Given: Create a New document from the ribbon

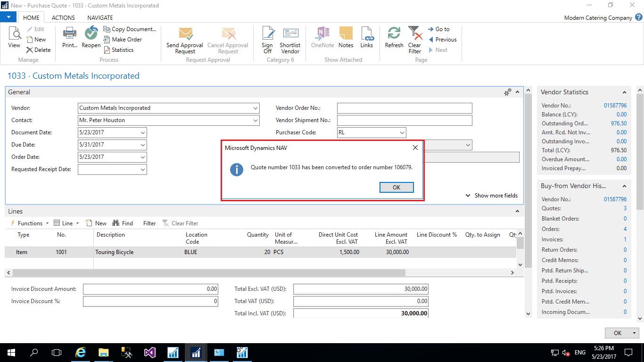Looking at the screenshot, I should [36, 40].
